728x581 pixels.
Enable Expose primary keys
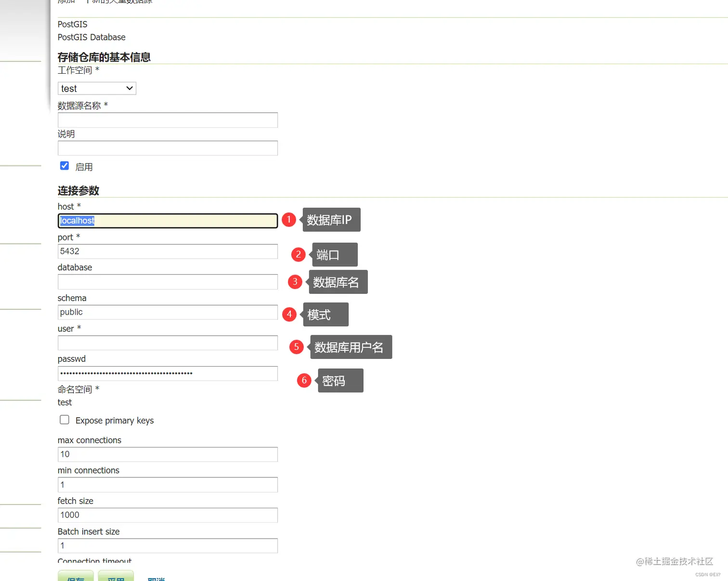click(64, 420)
